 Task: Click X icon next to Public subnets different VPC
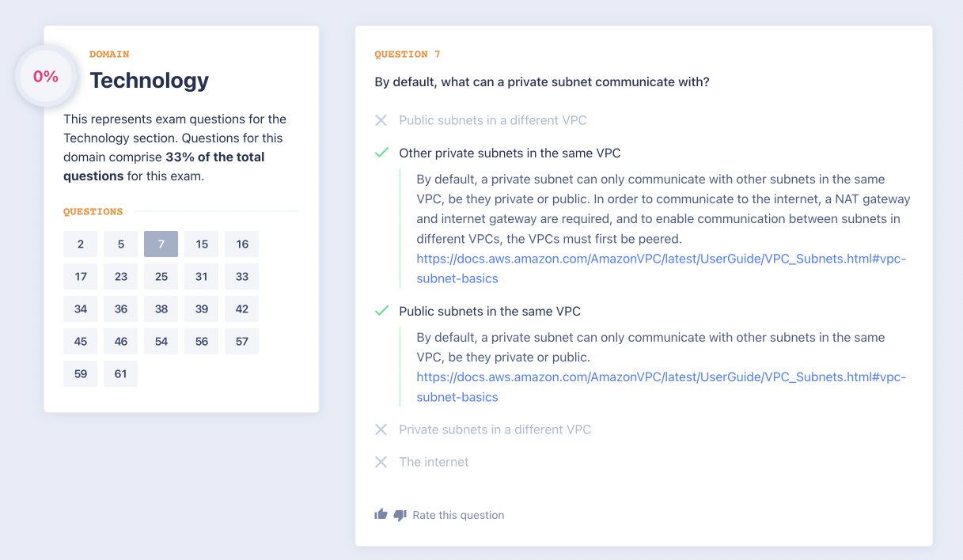coord(381,120)
